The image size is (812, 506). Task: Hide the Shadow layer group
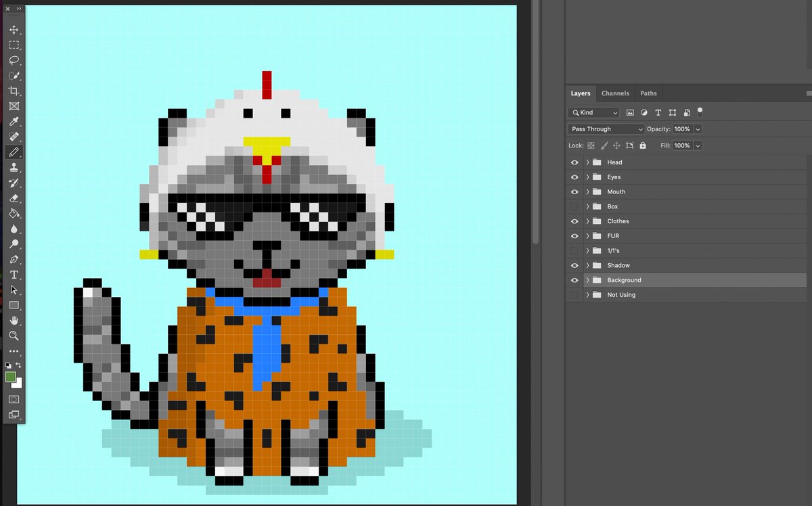[574, 265]
